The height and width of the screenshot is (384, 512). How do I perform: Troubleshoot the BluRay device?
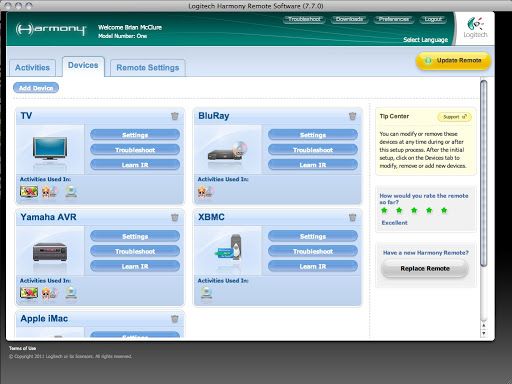[x=313, y=150]
